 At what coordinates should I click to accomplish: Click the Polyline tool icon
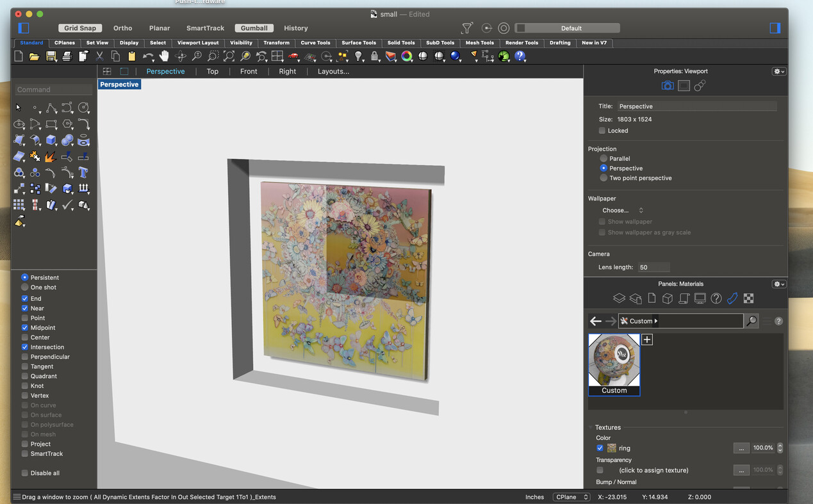click(x=51, y=108)
